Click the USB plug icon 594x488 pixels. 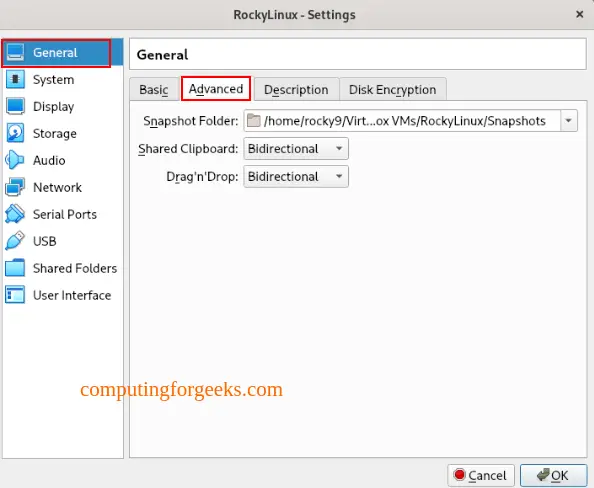point(15,241)
